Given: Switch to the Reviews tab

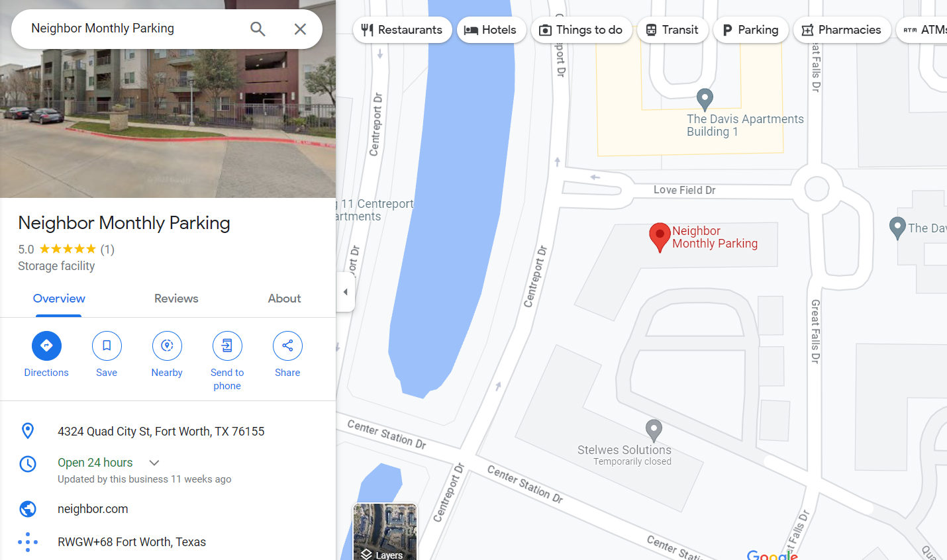Looking at the screenshot, I should click(176, 299).
